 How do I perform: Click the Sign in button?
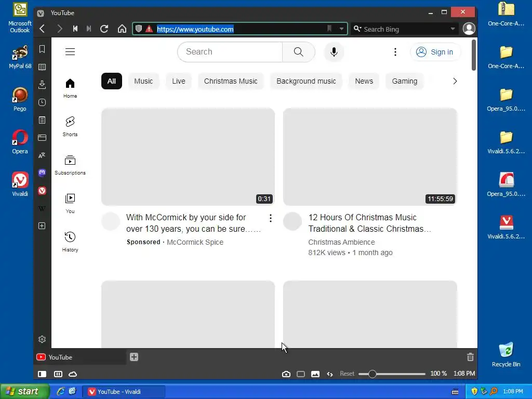[435, 52]
